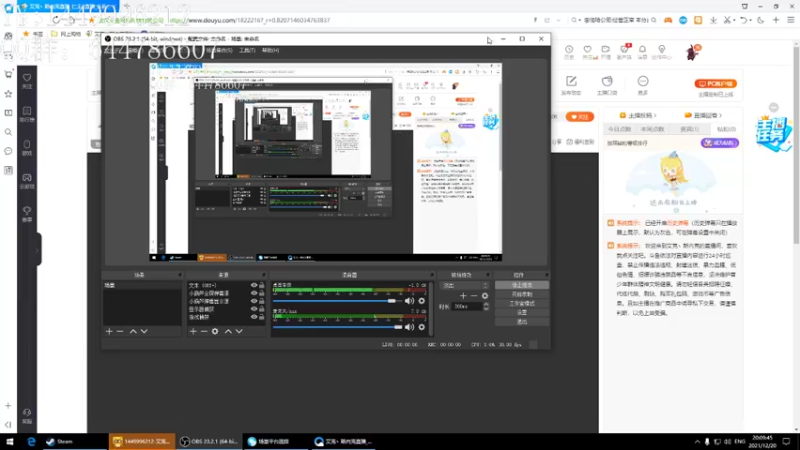Open scene transition type dropdown
This screenshot has width=800, height=450.
click(465, 286)
